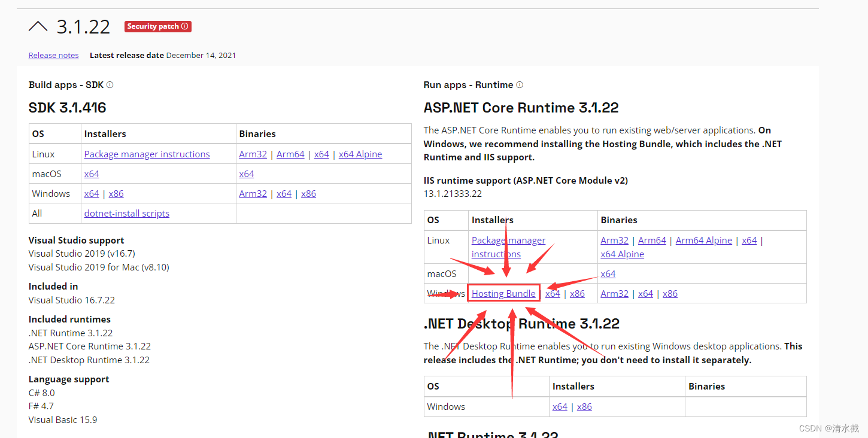
Task: Click Visual Studio 2019 (v16.7) text
Action: click(x=82, y=253)
